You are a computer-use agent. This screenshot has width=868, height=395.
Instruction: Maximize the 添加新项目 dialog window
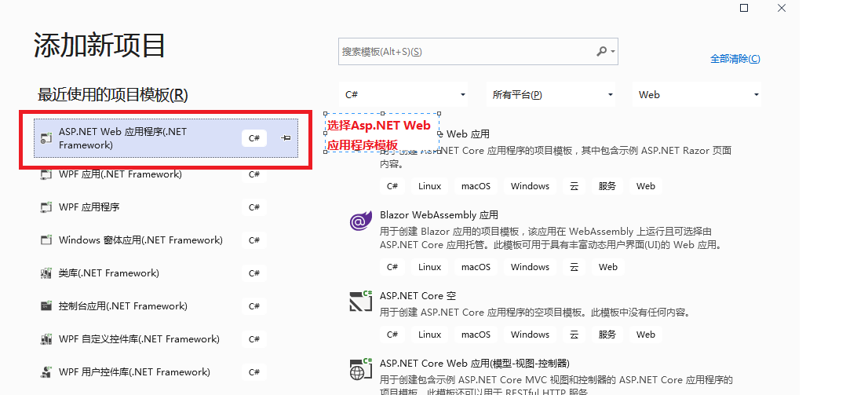tap(744, 8)
